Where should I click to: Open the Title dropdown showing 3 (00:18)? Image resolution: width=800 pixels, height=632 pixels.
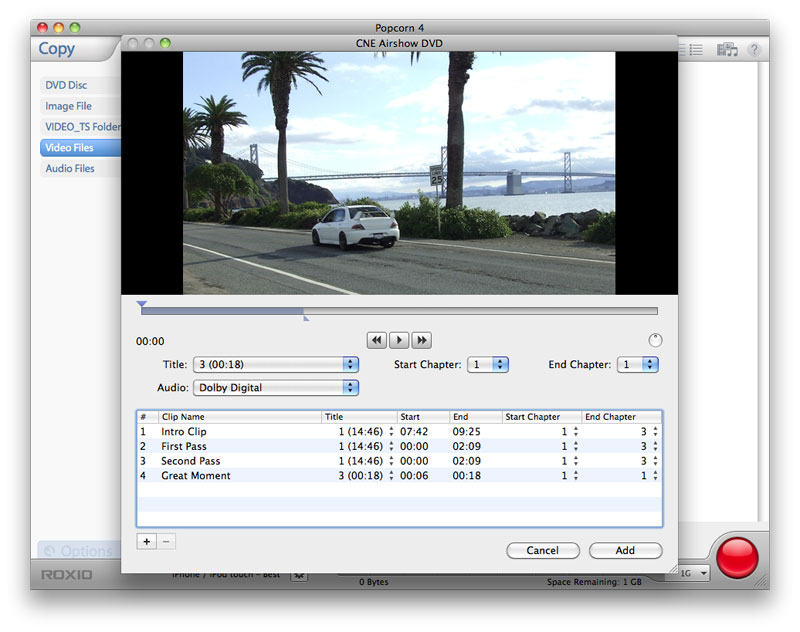point(275,365)
